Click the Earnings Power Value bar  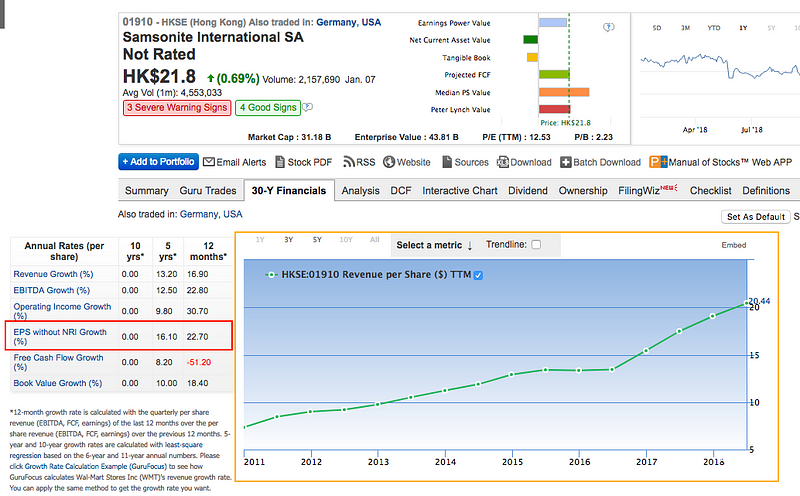coord(553,22)
